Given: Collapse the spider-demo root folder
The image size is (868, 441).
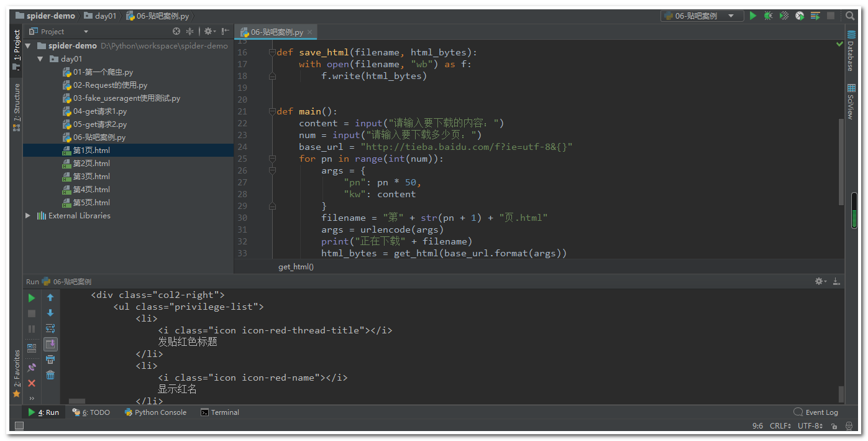Looking at the screenshot, I should coord(28,45).
